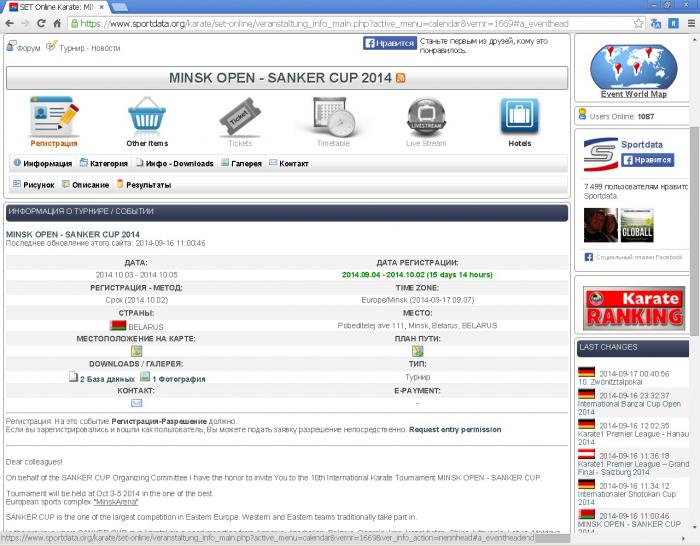Open Internationaler Shotokan Cup 2014 entry
The width and height of the screenshot is (700, 546).
click(x=627, y=498)
